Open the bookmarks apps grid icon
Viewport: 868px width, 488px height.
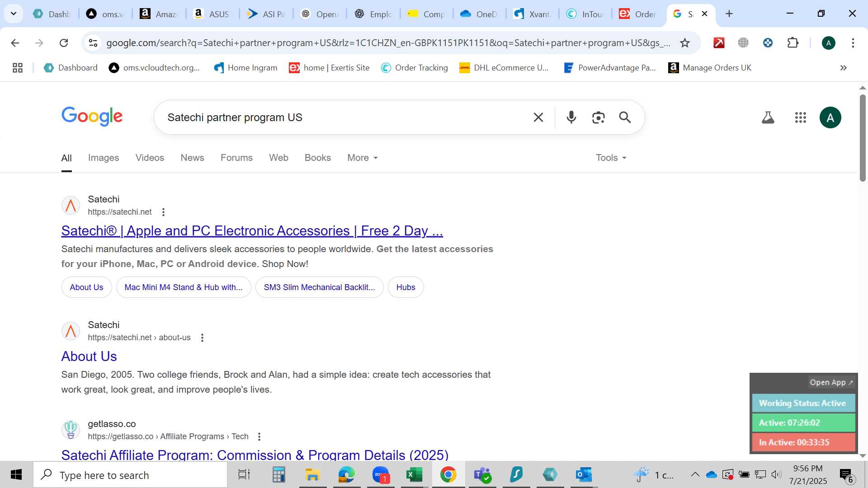click(x=18, y=68)
